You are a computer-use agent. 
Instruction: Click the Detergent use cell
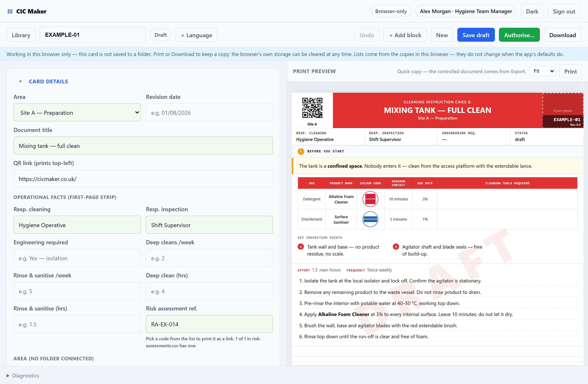click(x=312, y=199)
